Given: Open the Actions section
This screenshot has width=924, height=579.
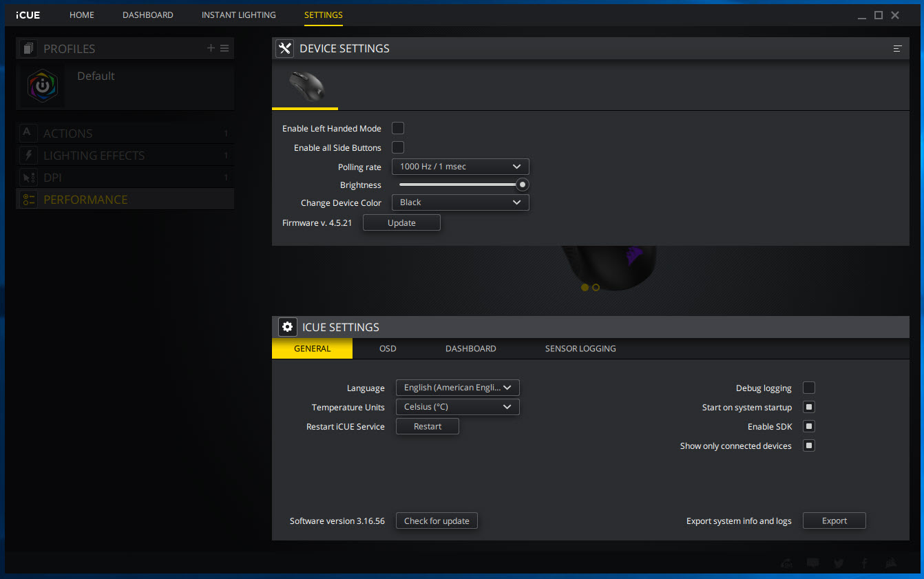Looking at the screenshot, I should (x=125, y=133).
